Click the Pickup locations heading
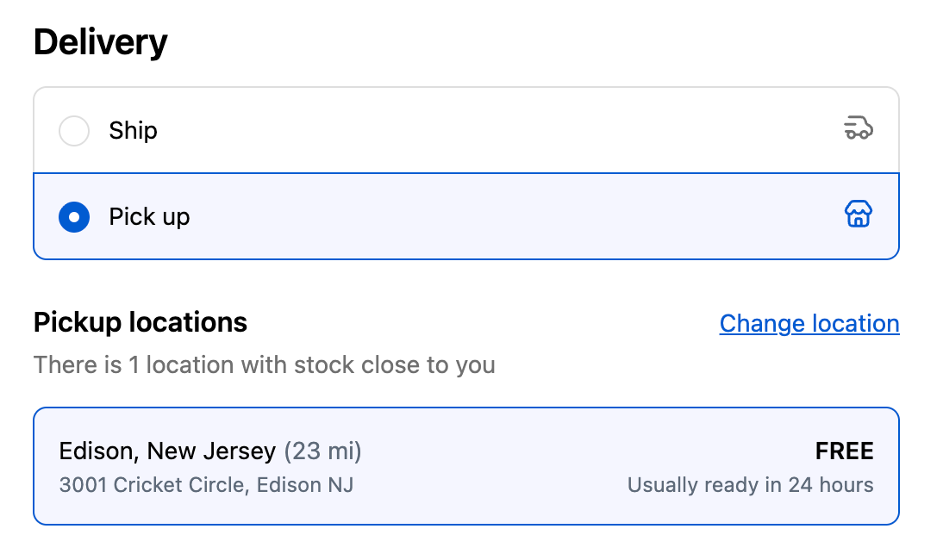This screenshot has width=943, height=560. [x=141, y=323]
